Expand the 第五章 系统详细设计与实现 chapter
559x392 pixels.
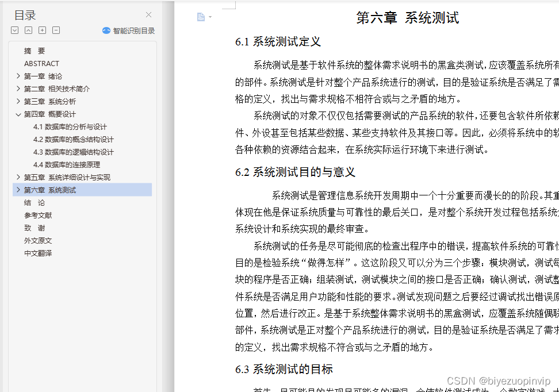(x=18, y=177)
